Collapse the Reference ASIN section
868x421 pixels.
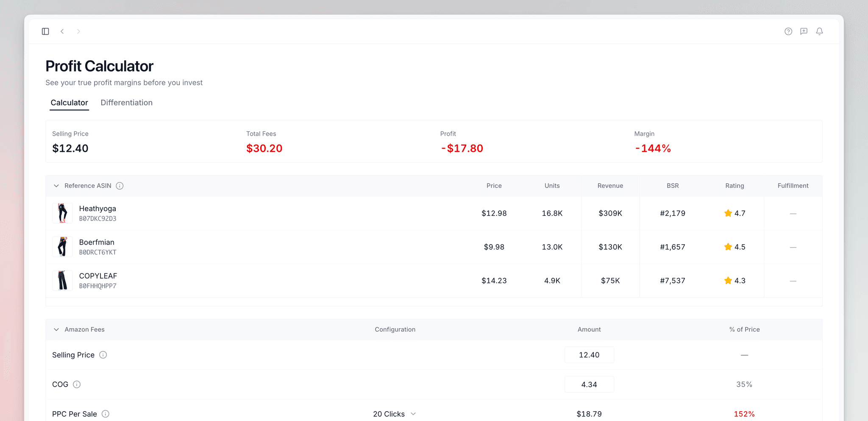pyautogui.click(x=56, y=186)
